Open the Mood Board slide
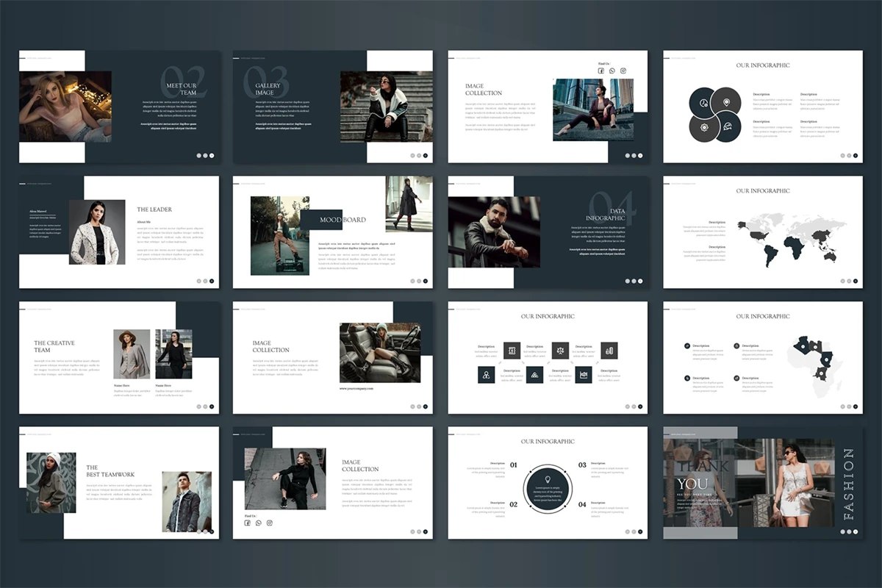The height and width of the screenshot is (588, 882). (332, 232)
